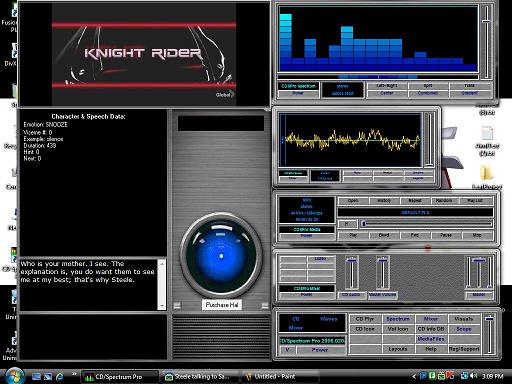Click control panel vertical volume slider
The height and width of the screenshot is (384, 512).
[x=489, y=333]
